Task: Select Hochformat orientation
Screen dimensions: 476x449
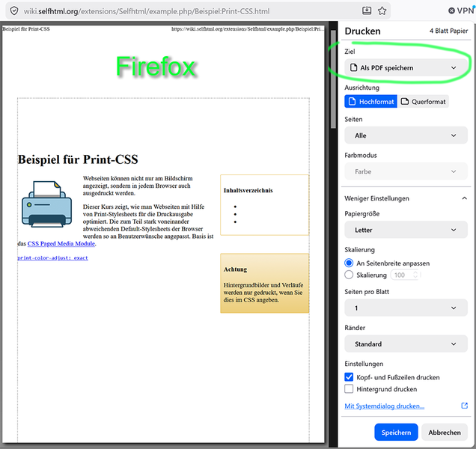Action: (370, 101)
